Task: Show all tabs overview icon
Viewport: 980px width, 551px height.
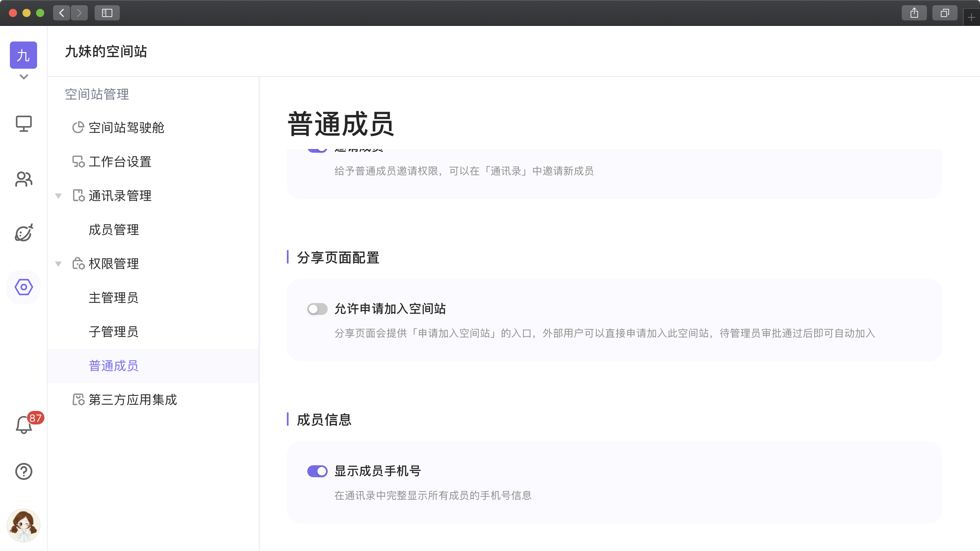Action: [x=945, y=13]
